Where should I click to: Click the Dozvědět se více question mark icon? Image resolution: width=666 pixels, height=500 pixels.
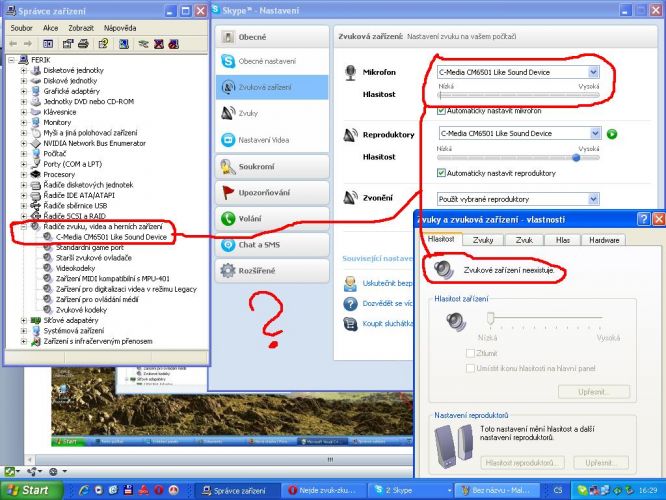350,304
